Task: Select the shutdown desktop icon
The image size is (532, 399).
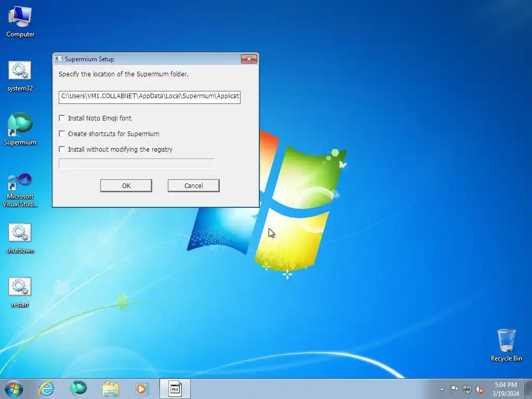Action: [20, 238]
